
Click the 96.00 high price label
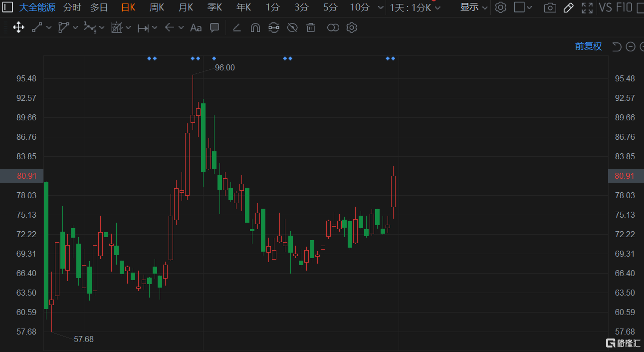pyautogui.click(x=224, y=67)
